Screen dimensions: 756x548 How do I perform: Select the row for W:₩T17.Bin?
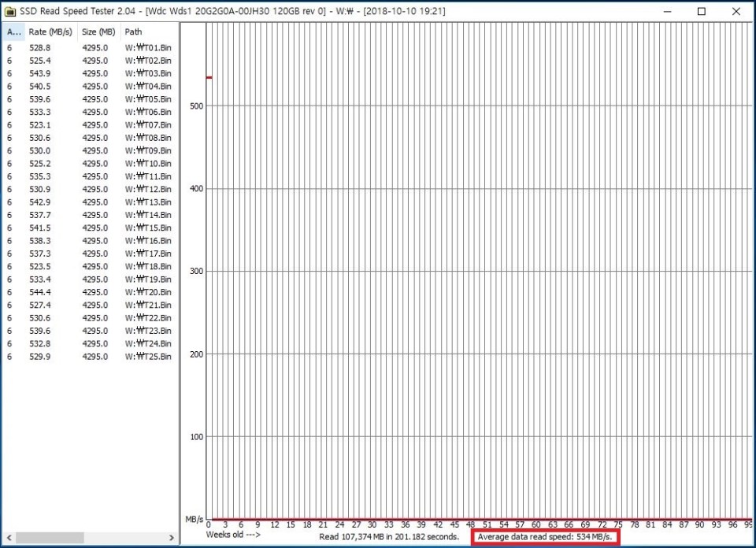(x=90, y=254)
